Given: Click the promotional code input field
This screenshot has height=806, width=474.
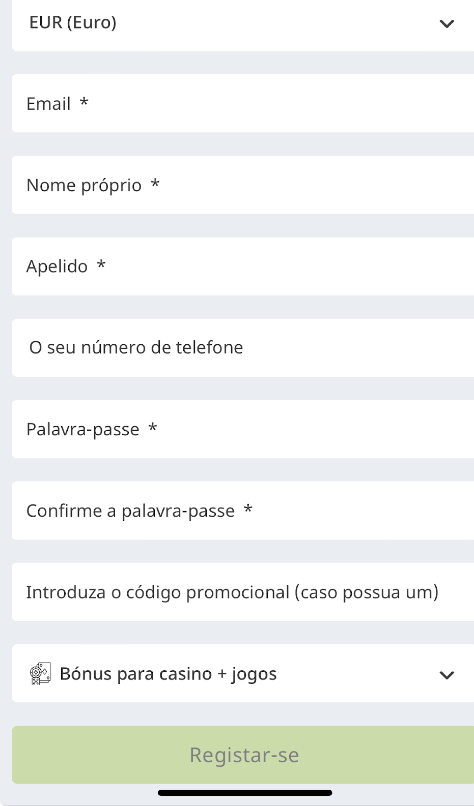Looking at the screenshot, I should pyautogui.click(x=243, y=592).
